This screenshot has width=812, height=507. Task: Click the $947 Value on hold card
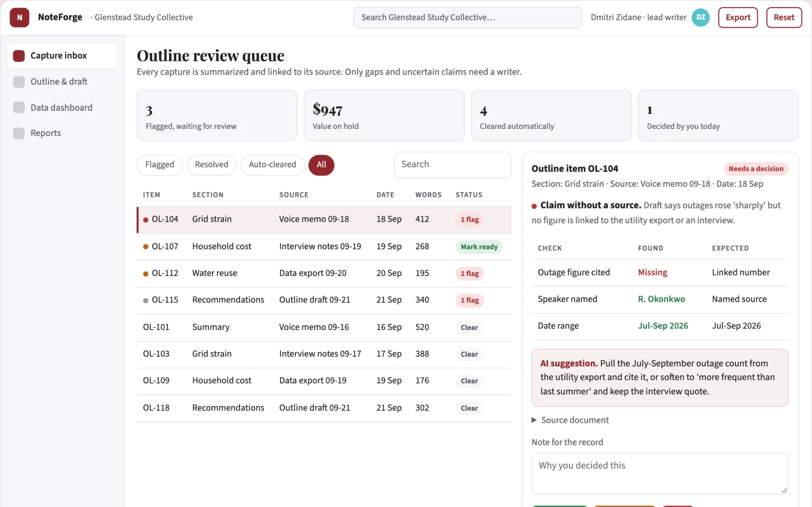pos(384,116)
